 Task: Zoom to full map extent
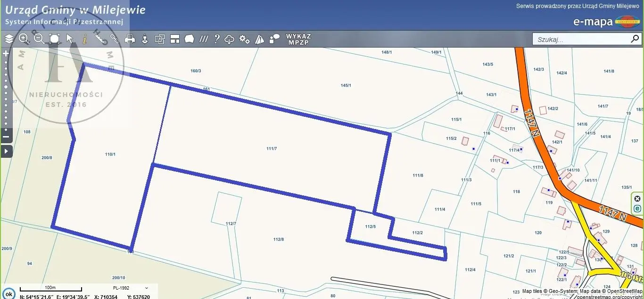pyautogui.click(x=55, y=39)
